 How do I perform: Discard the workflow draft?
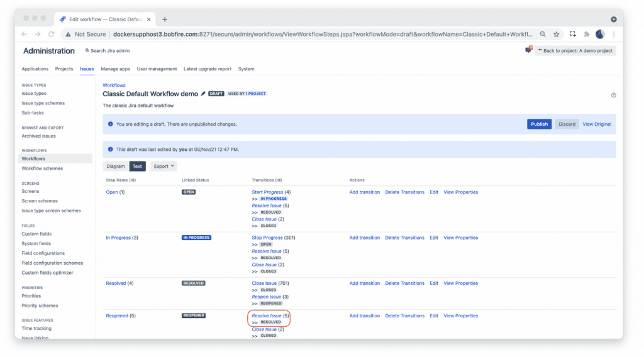tap(567, 124)
